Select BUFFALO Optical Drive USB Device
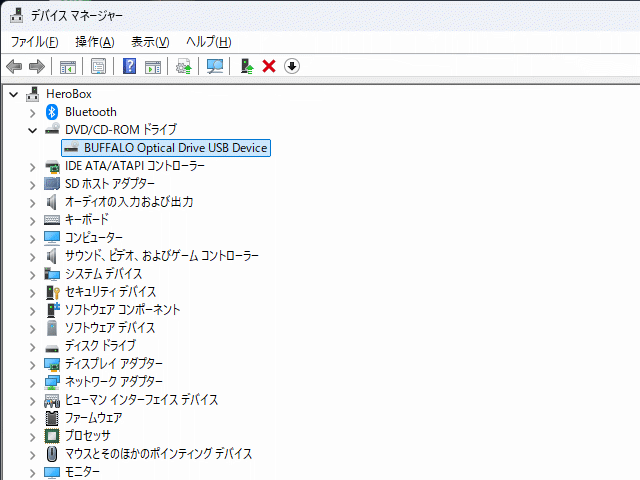 point(175,148)
